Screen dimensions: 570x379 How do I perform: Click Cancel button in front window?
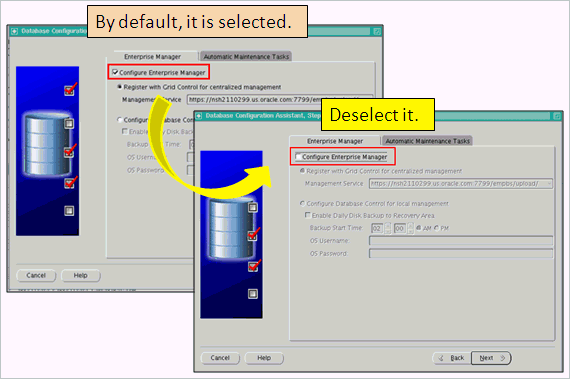[220, 358]
